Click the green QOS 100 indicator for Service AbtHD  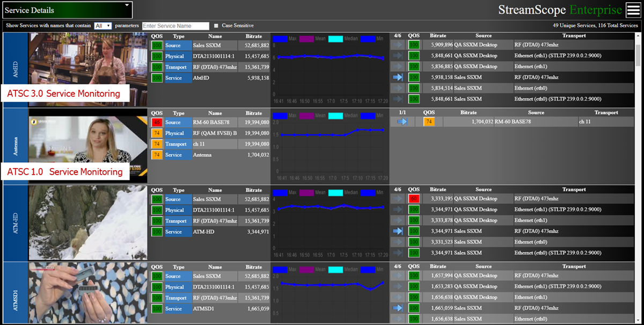coord(157,78)
